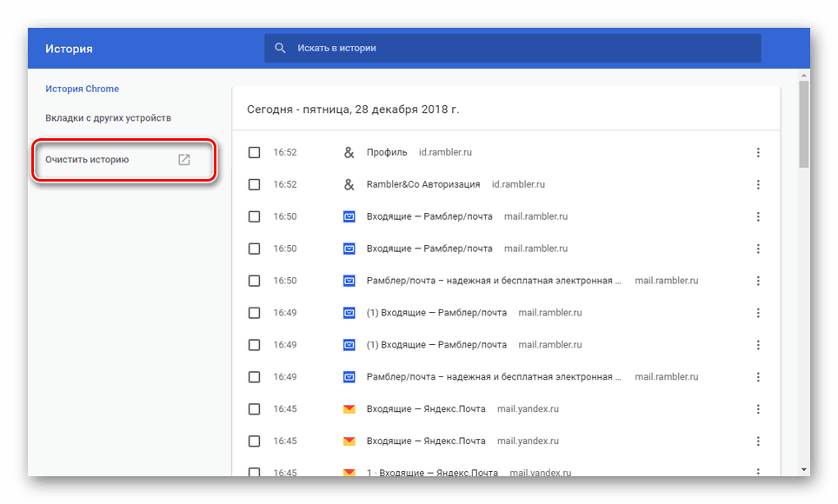Screen dimensions: 838x504
Task: Click 'mail.rambler.ru' beside 16:50 'Рамблер/почта – надежная'
Action: [x=667, y=281]
